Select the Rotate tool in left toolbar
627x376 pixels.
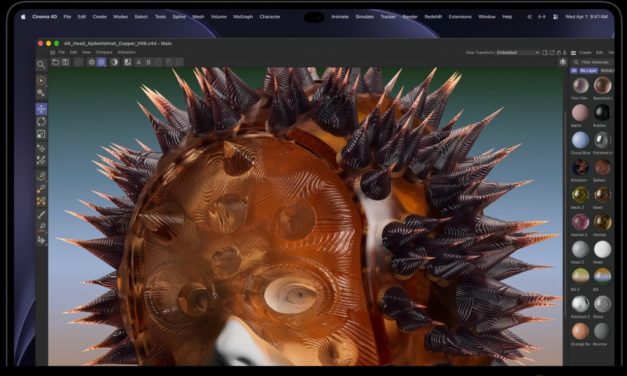point(41,121)
